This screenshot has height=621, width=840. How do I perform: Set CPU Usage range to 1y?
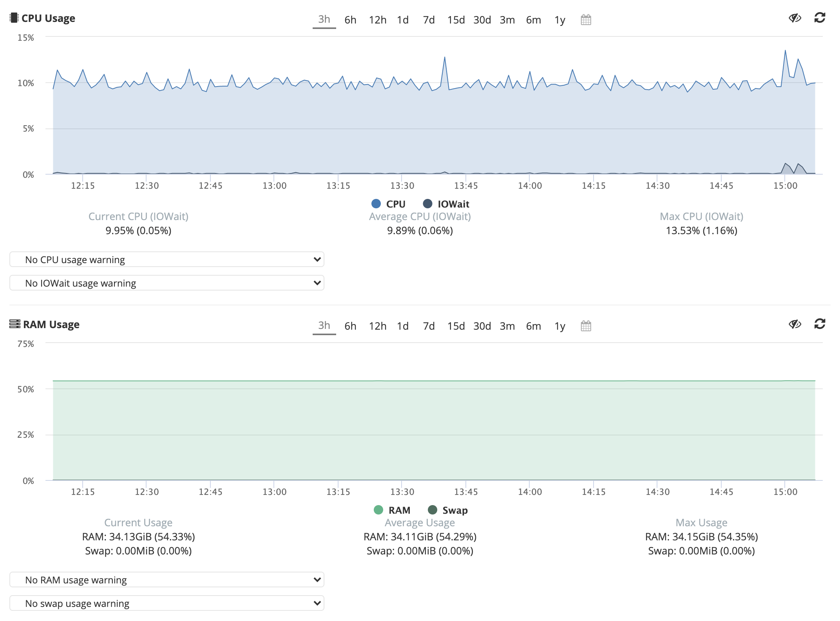[560, 20]
